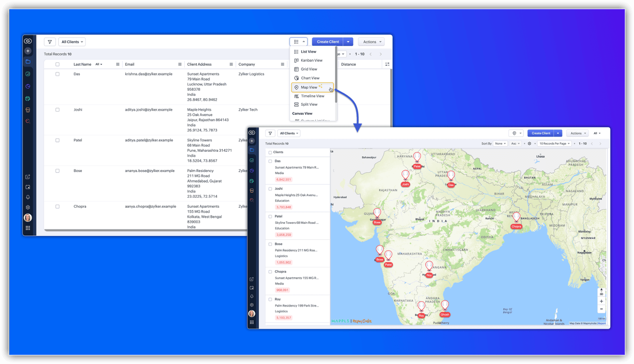Click the Create Client button in map view

pyautogui.click(x=540, y=133)
